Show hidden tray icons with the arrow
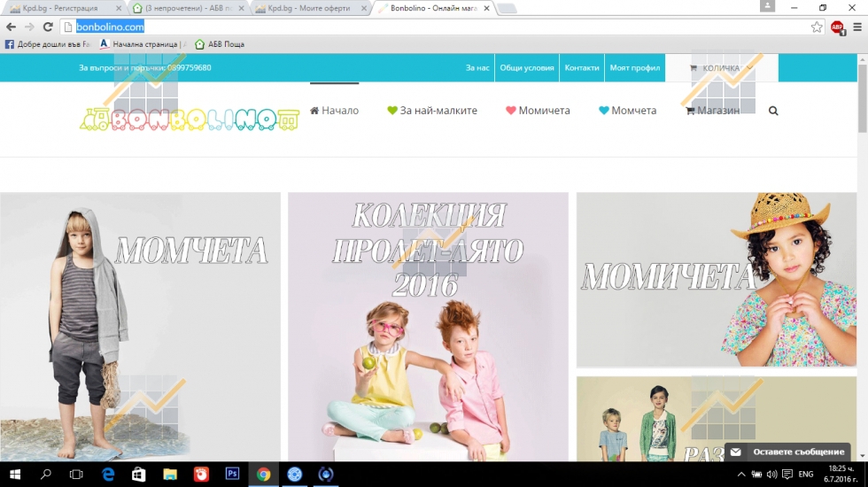The width and height of the screenshot is (868, 487). [741, 475]
